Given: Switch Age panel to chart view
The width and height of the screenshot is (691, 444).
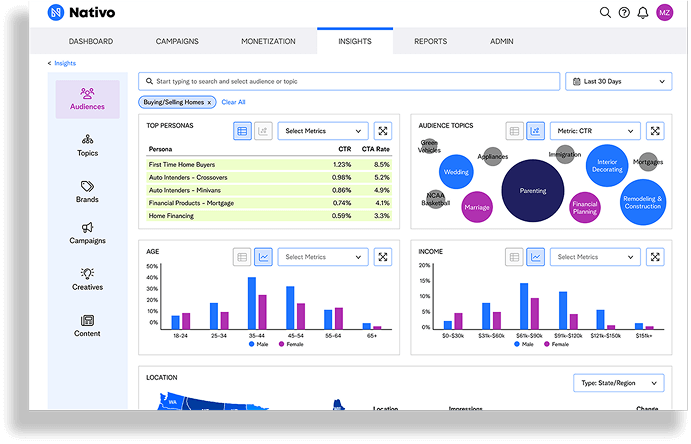Looking at the screenshot, I should point(263,257).
